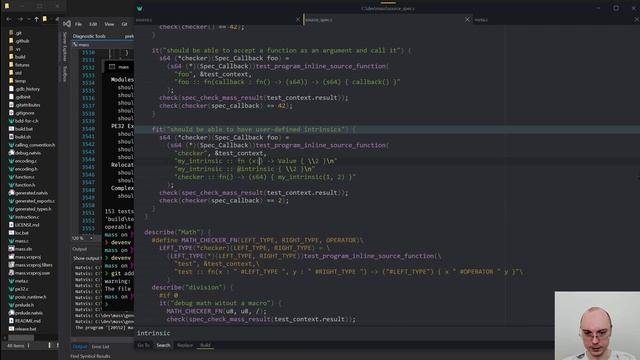Select the generated_types.h file
This screenshot has width=640, height=360.
30,209
